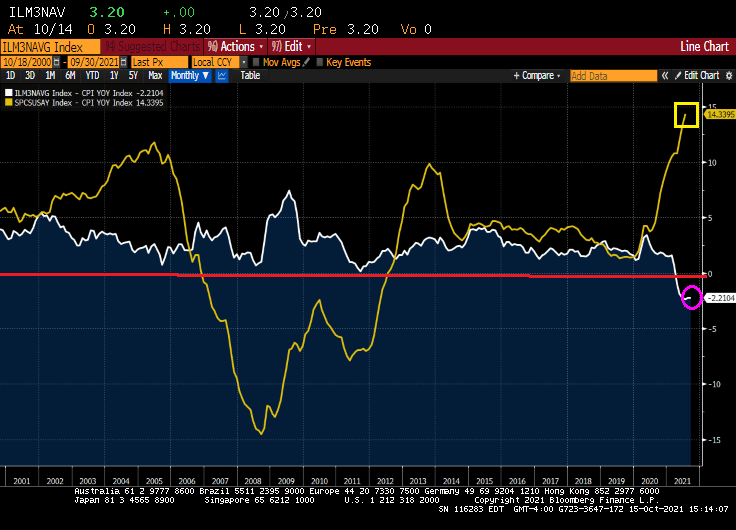Image resolution: width=736 pixels, height=530 pixels.
Task: Click the Compare button
Action: point(537,76)
